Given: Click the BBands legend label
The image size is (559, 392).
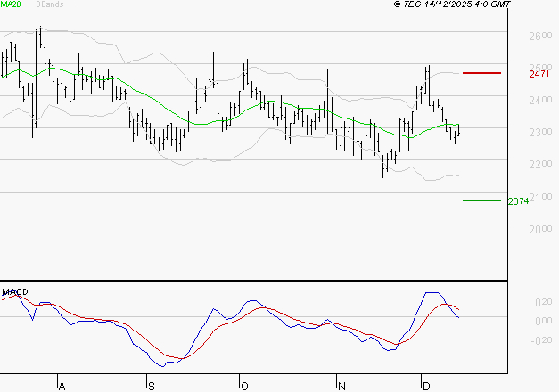Looking at the screenshot, I should pos(50,4).
